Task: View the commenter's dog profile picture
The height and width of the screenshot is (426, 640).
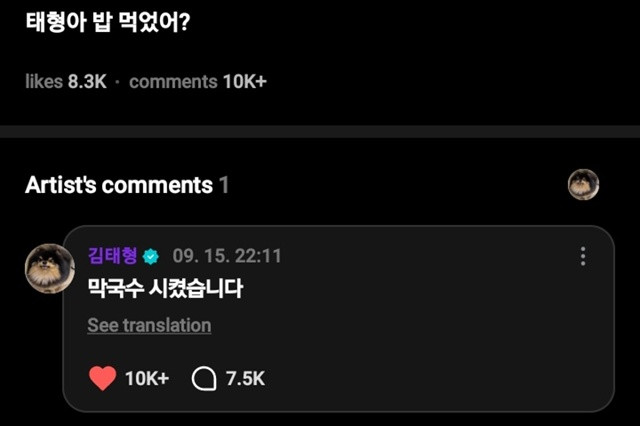Action: 49,268
